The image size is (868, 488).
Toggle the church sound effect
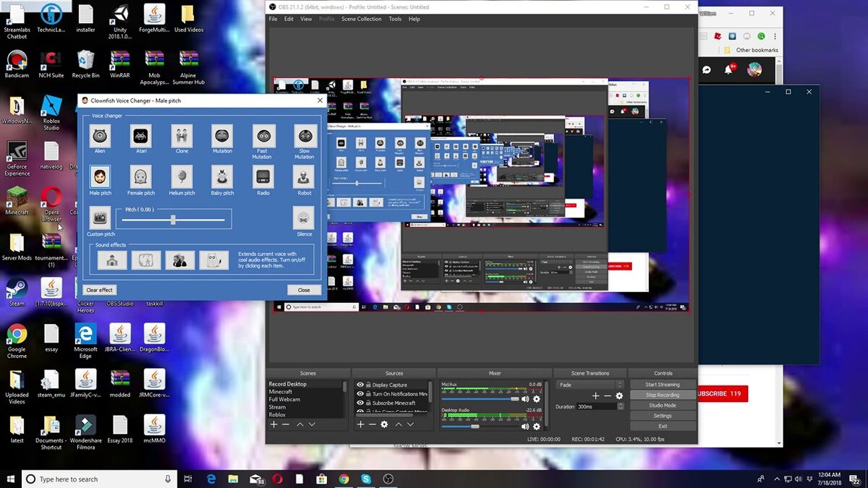112,260
